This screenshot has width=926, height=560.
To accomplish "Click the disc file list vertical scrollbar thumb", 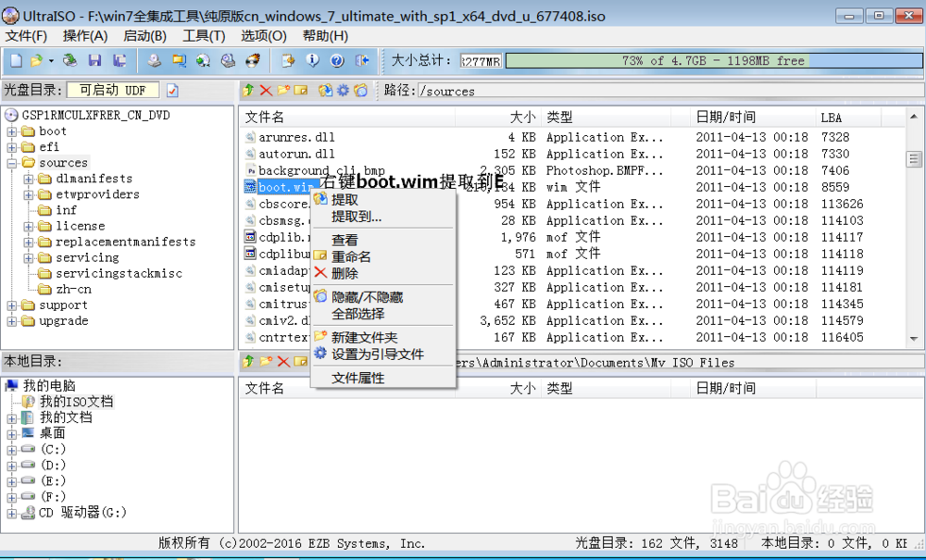I will point(914,158).
